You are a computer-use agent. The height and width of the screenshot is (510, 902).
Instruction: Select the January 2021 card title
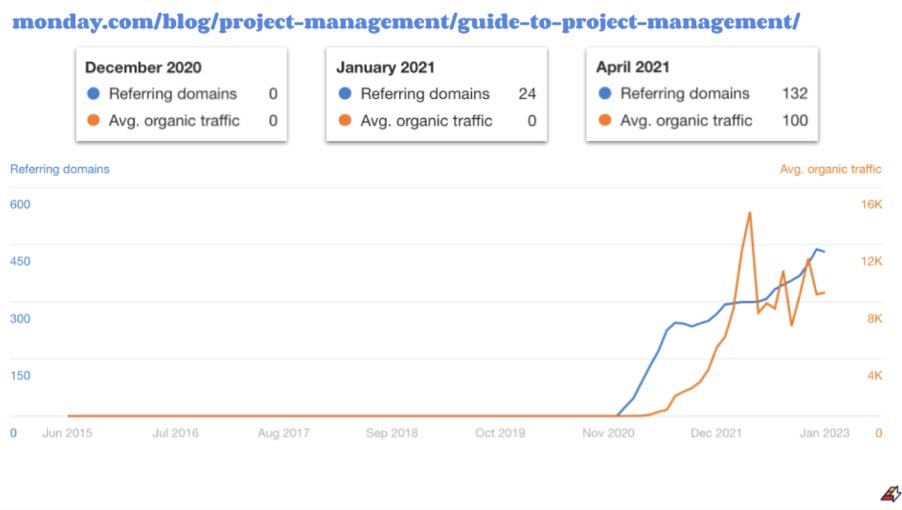(x=385, y=67)
